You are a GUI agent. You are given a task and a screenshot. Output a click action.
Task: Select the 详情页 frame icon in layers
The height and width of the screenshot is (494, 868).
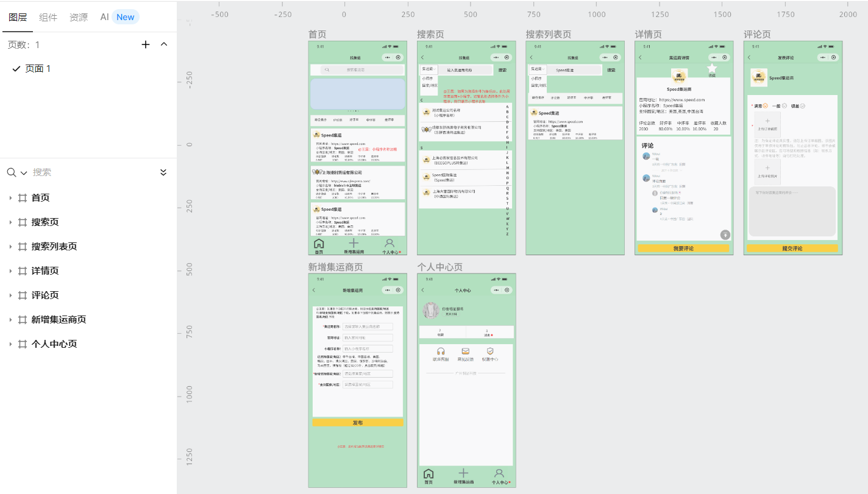[x=23, y=271]
